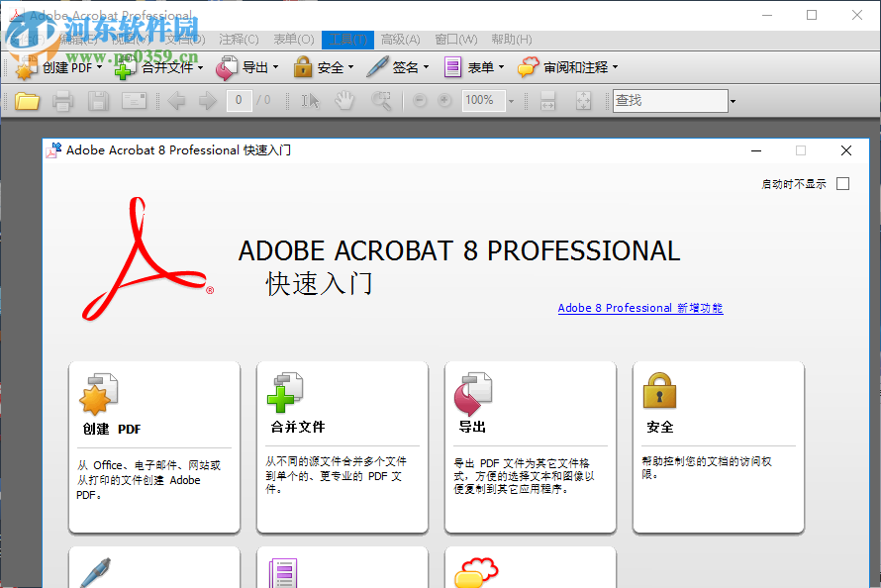Follow the Adobe 8 Professional 新增功能 link
This screenshot has height=588, width=881.
pos(639,308)
